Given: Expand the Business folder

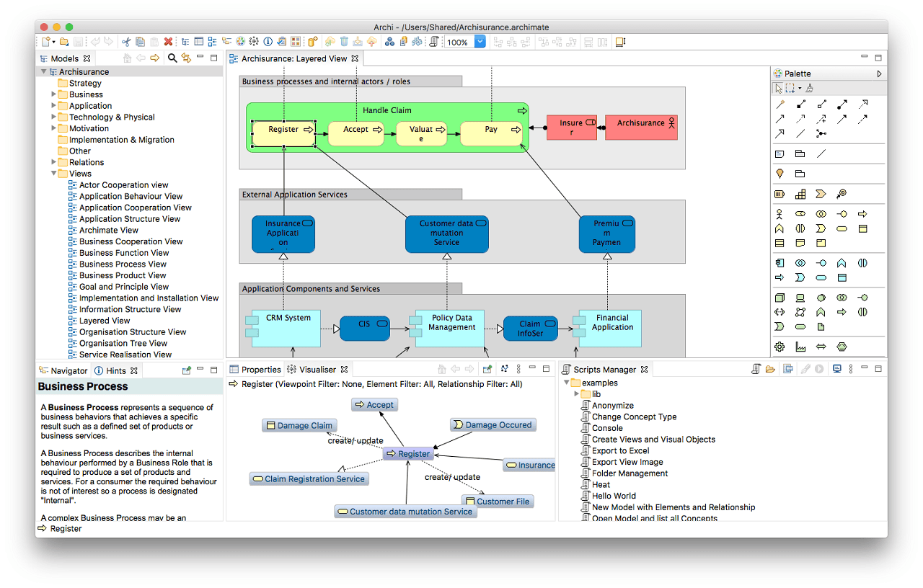Looking at the screenshot, I should tap(53, 94).
